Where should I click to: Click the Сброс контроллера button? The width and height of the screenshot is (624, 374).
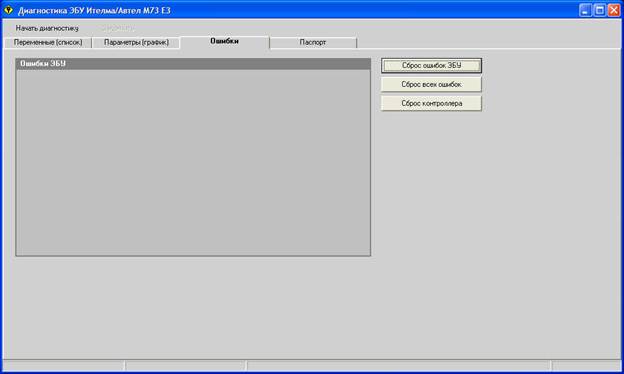click(431, 103)
